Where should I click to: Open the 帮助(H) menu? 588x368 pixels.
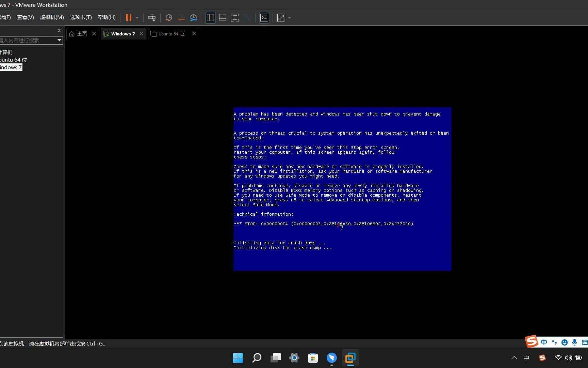(x=107, y=17)
